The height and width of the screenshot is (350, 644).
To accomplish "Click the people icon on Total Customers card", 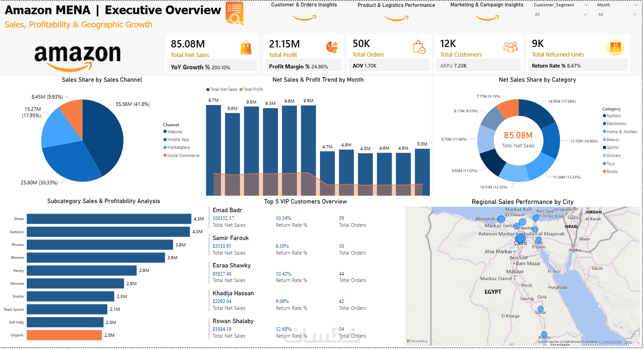I will [511, 47].
